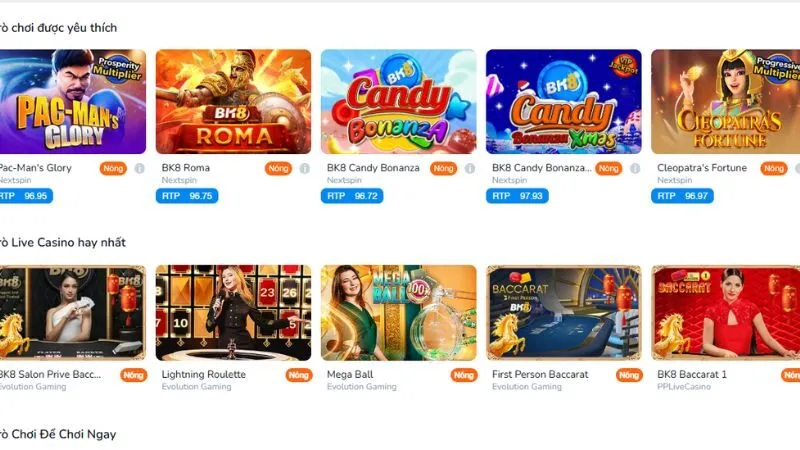The image size is (800, 450).
Task: Click RTP 97.93 badge under Candy Bonanza Xmas
Action: tap(517, 196)
